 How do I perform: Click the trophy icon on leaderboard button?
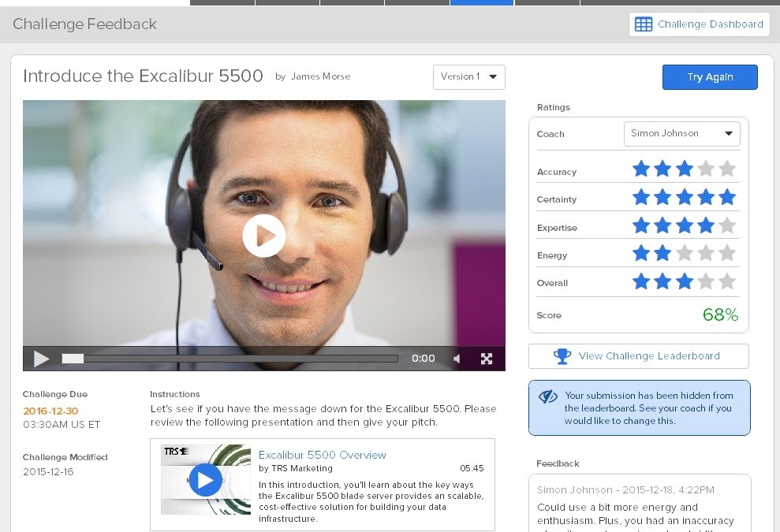(562, 356)
